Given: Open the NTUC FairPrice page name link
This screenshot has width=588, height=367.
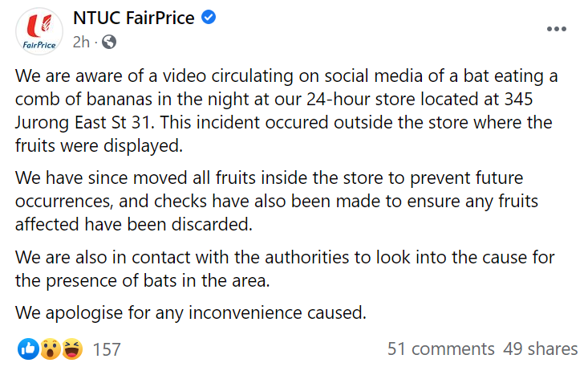Looking at the screenshot, I should coord(133,18).
